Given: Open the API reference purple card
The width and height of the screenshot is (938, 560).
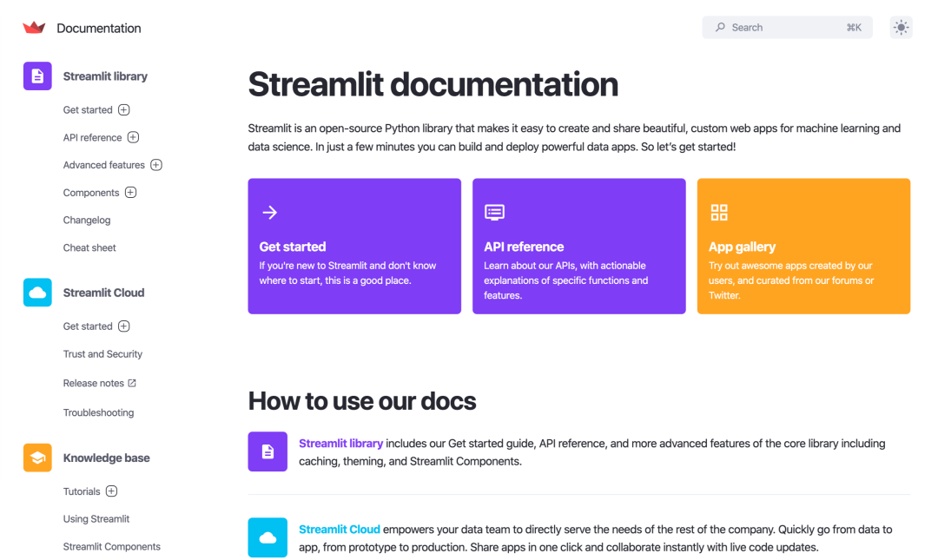Looking at the screenshot, I should 579,246.
